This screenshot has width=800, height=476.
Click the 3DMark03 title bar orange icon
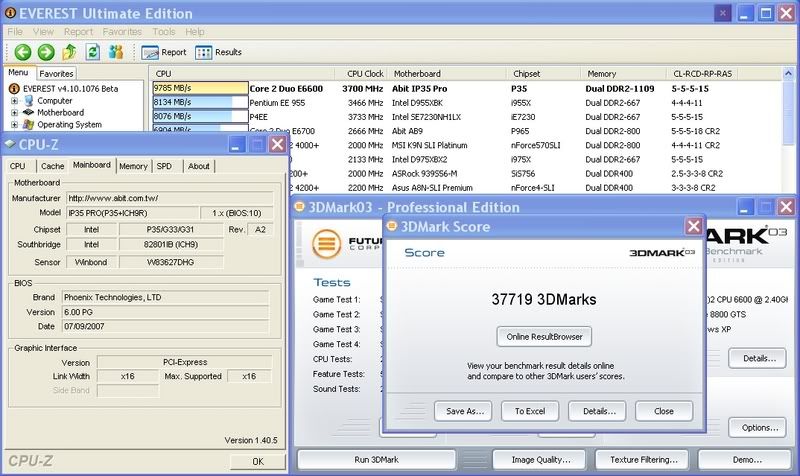tap(299, 207)
